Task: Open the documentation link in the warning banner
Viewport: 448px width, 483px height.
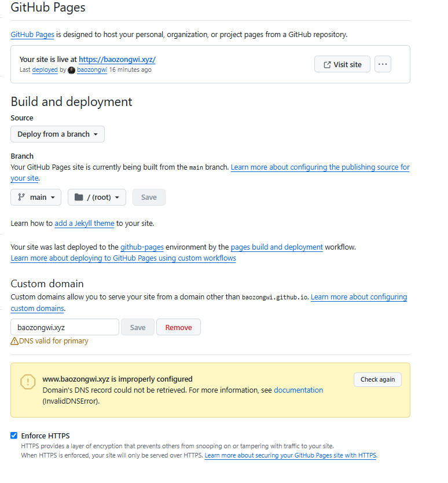Action: click(298, 390)
